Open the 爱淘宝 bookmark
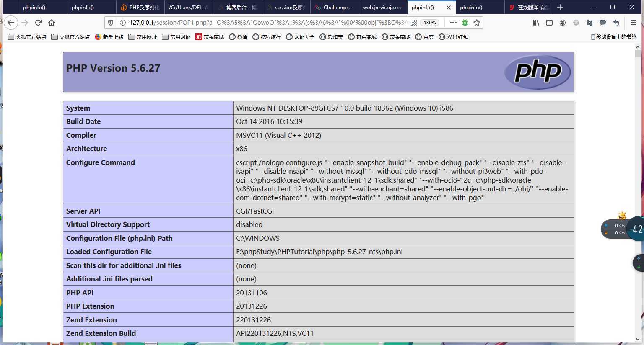The image size is (644, 345). coord(331,37)
